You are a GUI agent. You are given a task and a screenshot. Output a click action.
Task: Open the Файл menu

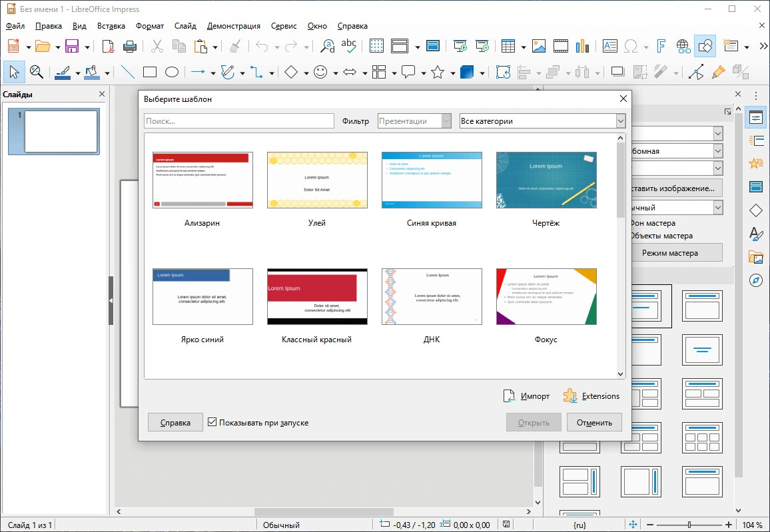(15, 26)
